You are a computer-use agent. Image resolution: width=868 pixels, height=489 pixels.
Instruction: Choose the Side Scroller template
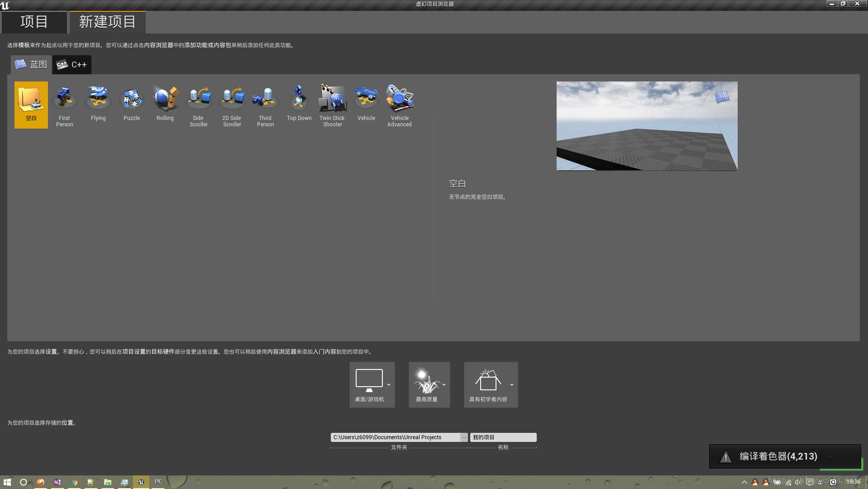(199, 105)
